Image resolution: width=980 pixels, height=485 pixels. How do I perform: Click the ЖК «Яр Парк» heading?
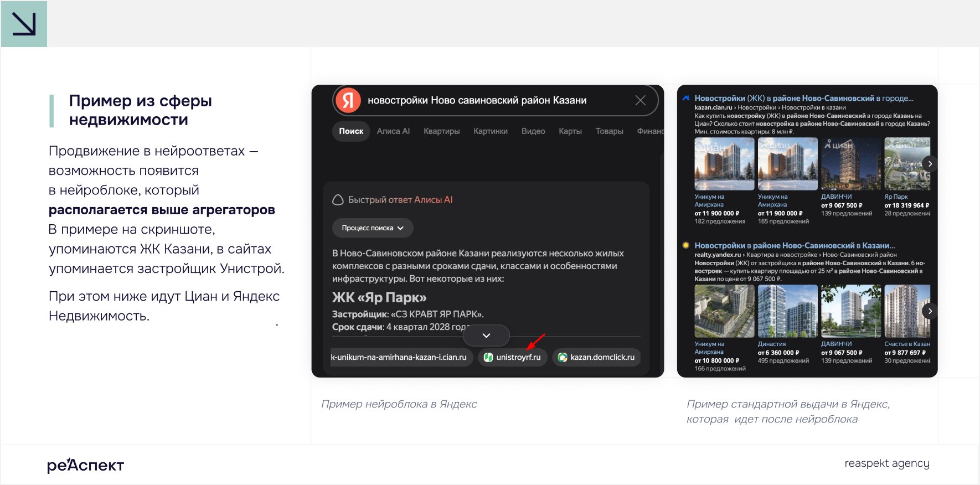pos(379,298)
